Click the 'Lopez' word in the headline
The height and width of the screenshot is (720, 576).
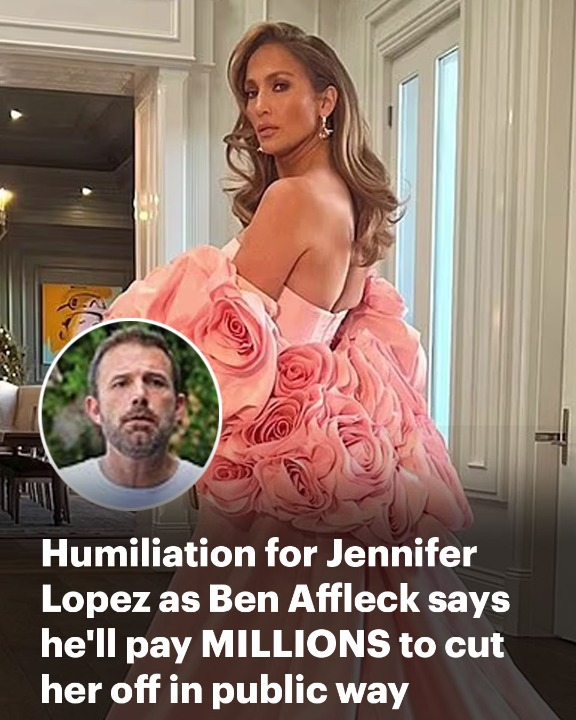pos(96,600)
